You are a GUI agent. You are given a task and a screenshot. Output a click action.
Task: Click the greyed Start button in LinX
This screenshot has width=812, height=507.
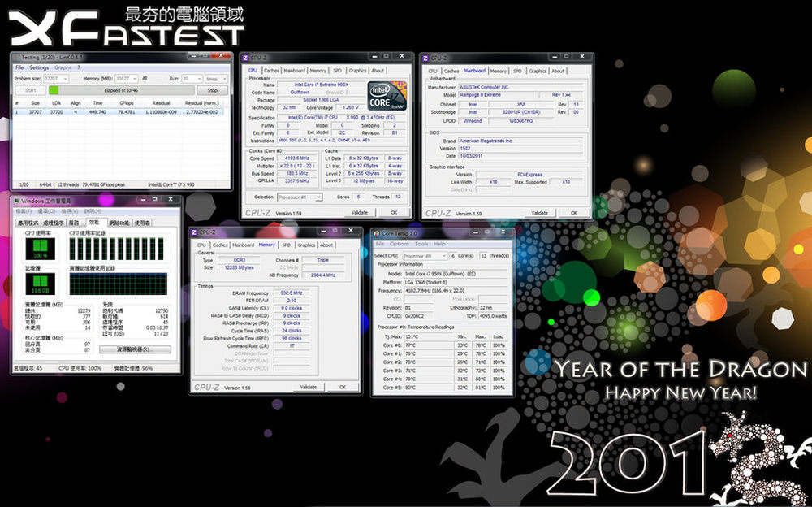click(31, 90)
